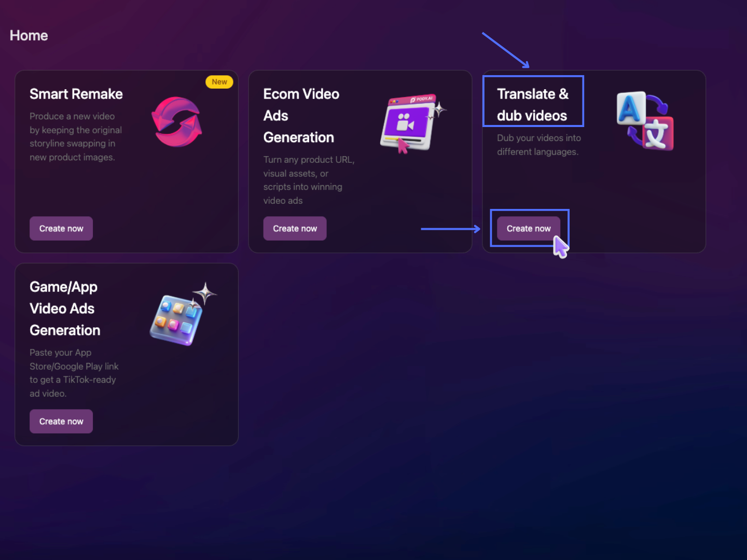The height and width of the screenshot is (560, 747).
Task: Click the Translate & dub language icon
Action: [x=645, y=121]
